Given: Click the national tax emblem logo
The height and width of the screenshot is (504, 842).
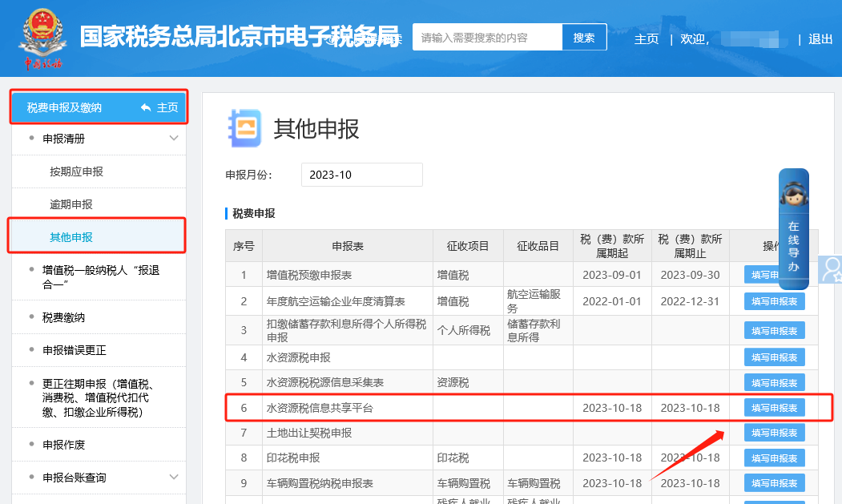Looking at the screenshot, I should click(x=42, y=38).
